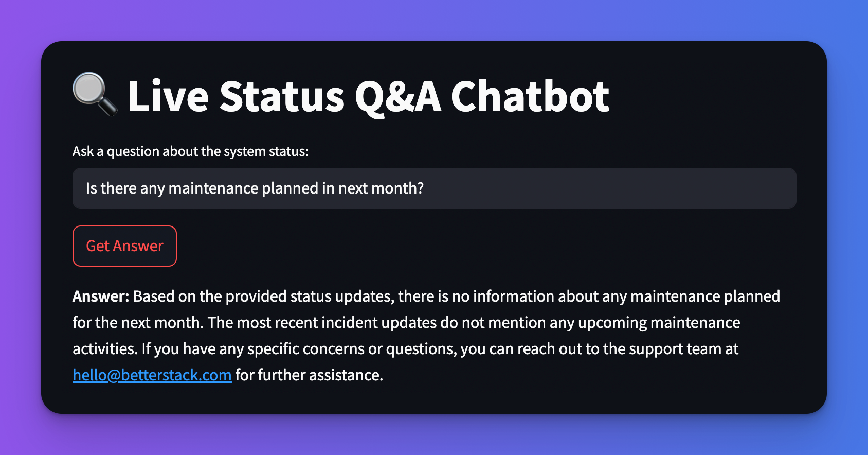Click the "Live Status Q&A Chatbot" heading
This screenshot has height=455, width=868.
368,96
